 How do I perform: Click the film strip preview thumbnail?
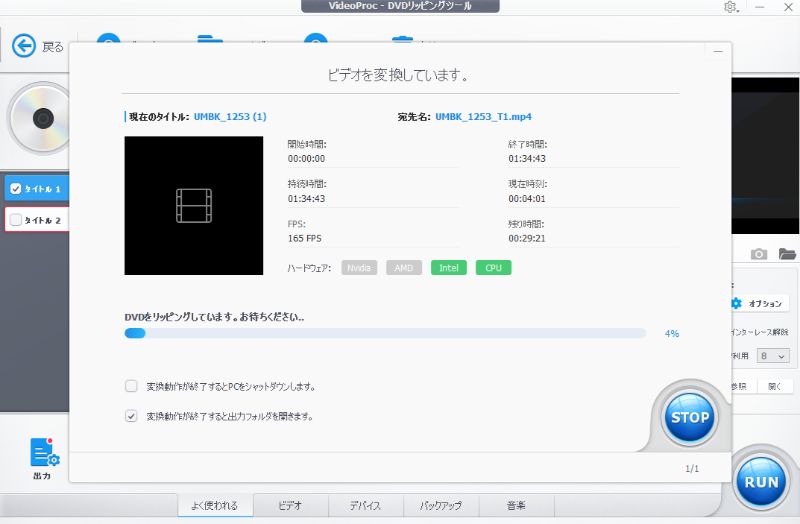[194, 206]
